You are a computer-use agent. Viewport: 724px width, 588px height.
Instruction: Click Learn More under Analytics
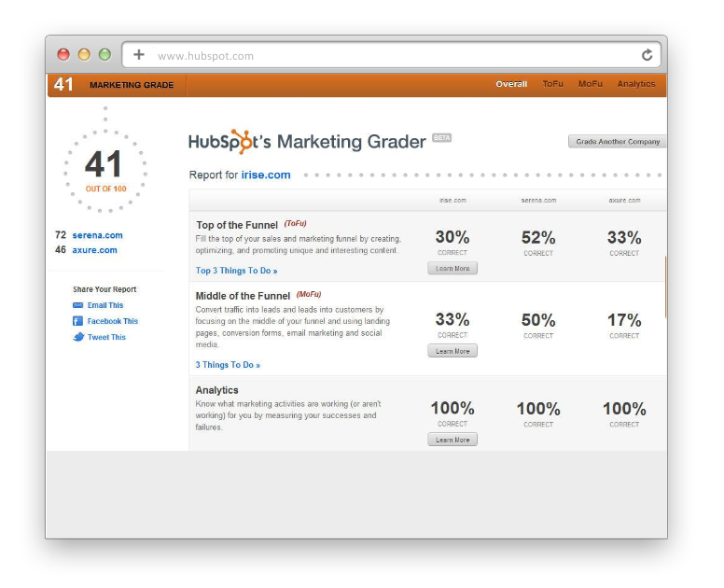452,440
